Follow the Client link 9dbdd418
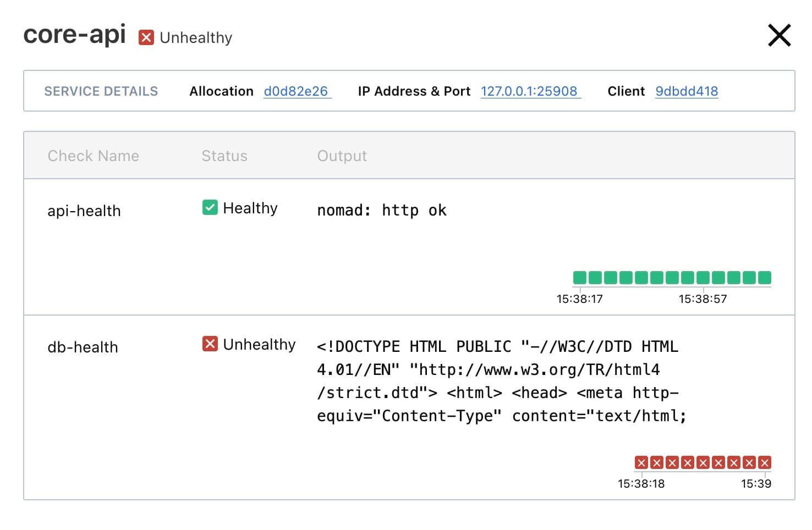This screenshot has height=530, width=812. pyautogui.click(x=686, y=91)
